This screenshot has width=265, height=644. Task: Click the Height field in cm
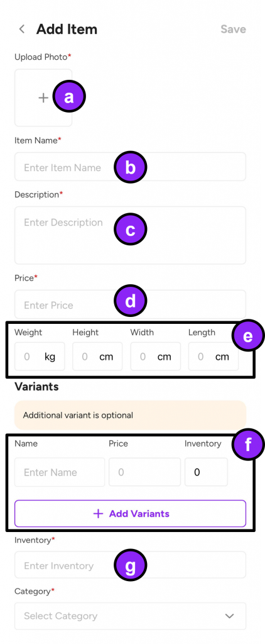(x=97, y=357)
